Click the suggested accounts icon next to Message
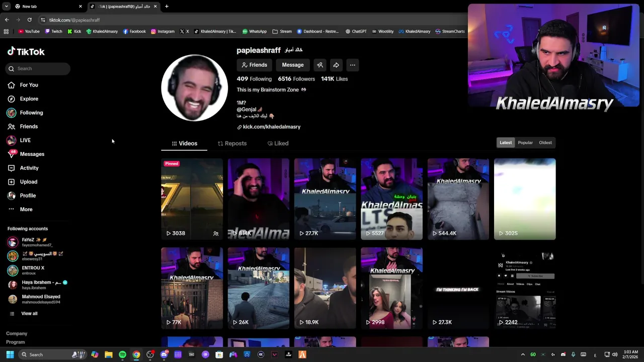The image size is (644, 362). coord(320,65)
